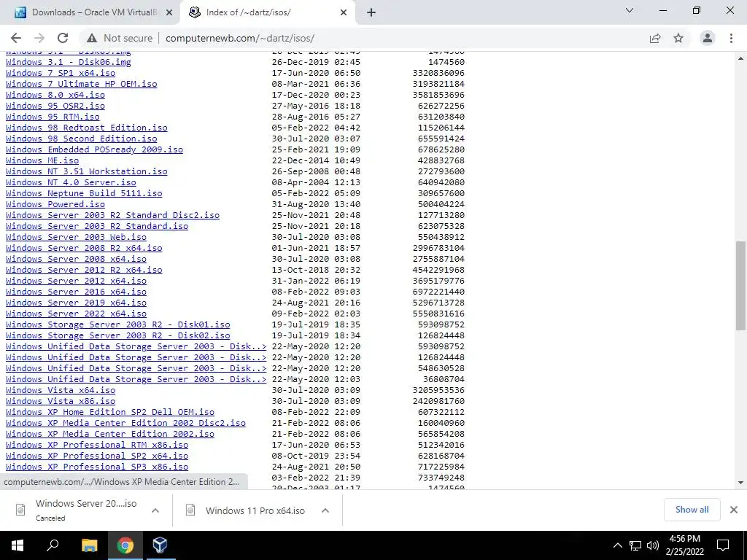Open Windows_Server_2016_x64.iso link
Image resolution: width=747 pixels, height=560 pixels.
76,292
